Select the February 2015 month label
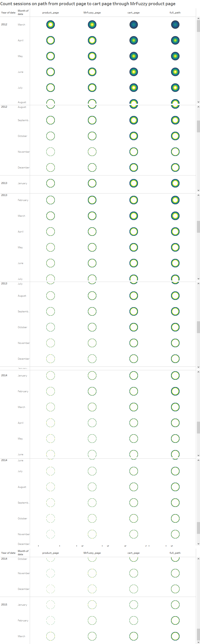 (23, 621)
